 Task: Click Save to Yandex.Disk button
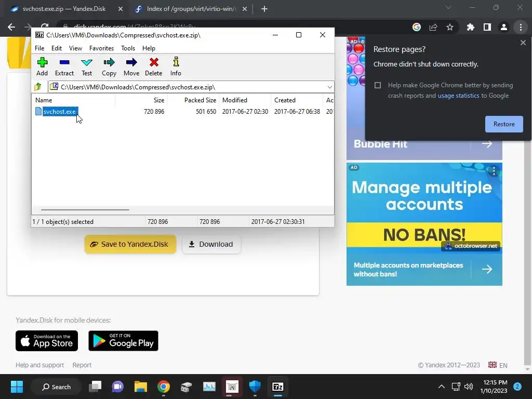point(130,244)
